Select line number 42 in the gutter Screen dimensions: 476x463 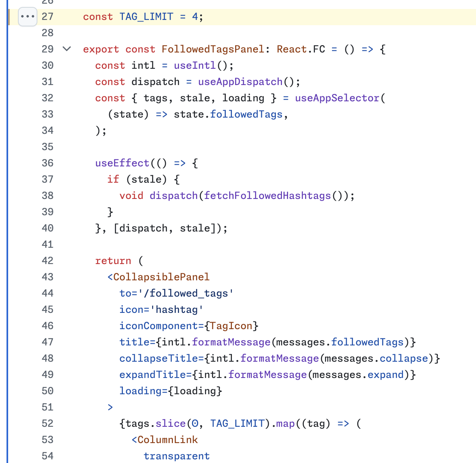pos(48,261)
